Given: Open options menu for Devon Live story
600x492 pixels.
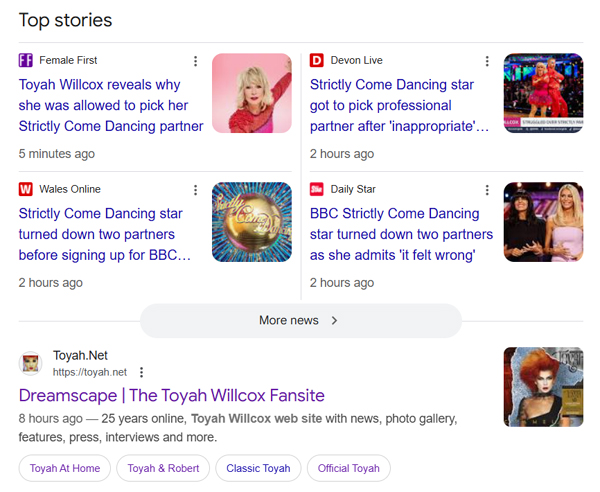Looking at the screenshot, I should click(x=487, y=61).
